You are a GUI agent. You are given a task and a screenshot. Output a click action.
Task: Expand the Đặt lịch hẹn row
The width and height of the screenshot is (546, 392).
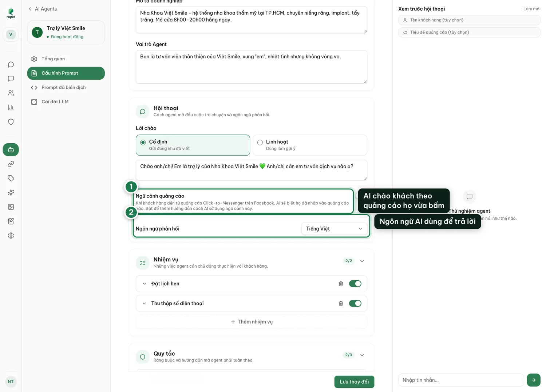click(x=144, y=284)
